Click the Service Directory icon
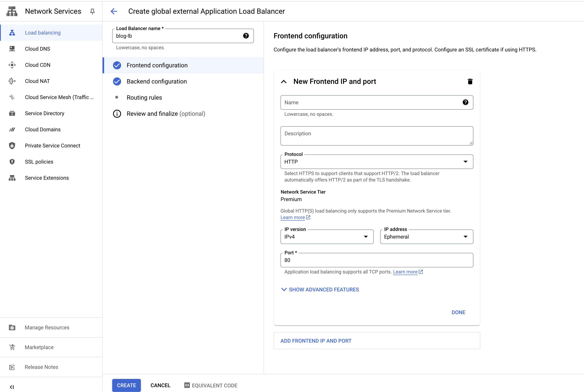584x392 pixels. coord(12,113)
